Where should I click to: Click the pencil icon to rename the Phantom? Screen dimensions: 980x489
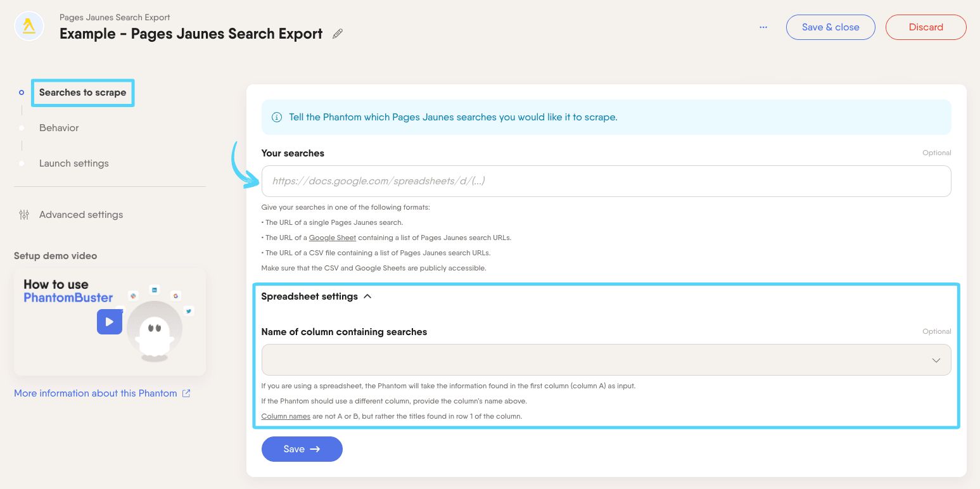[x=338, y=34]
